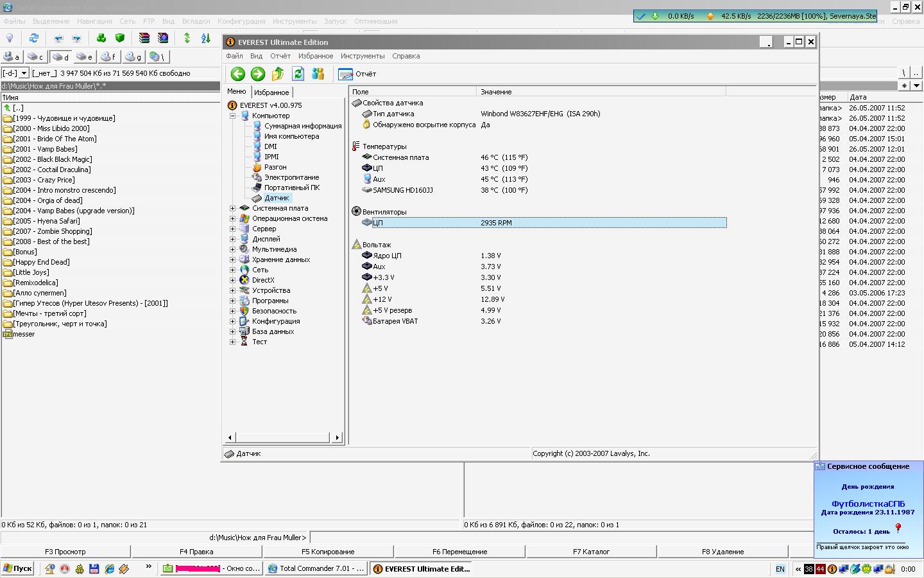Open the Отчёт menu in EVEREST

click(280, 56)
